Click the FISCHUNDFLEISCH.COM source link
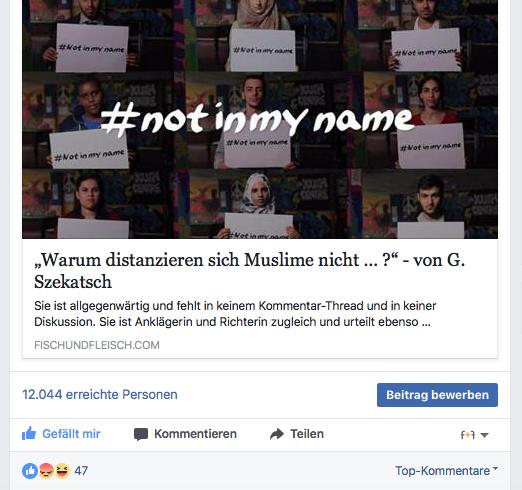The height and width of the screenshot is (490, 522). [x=97, y=345]
